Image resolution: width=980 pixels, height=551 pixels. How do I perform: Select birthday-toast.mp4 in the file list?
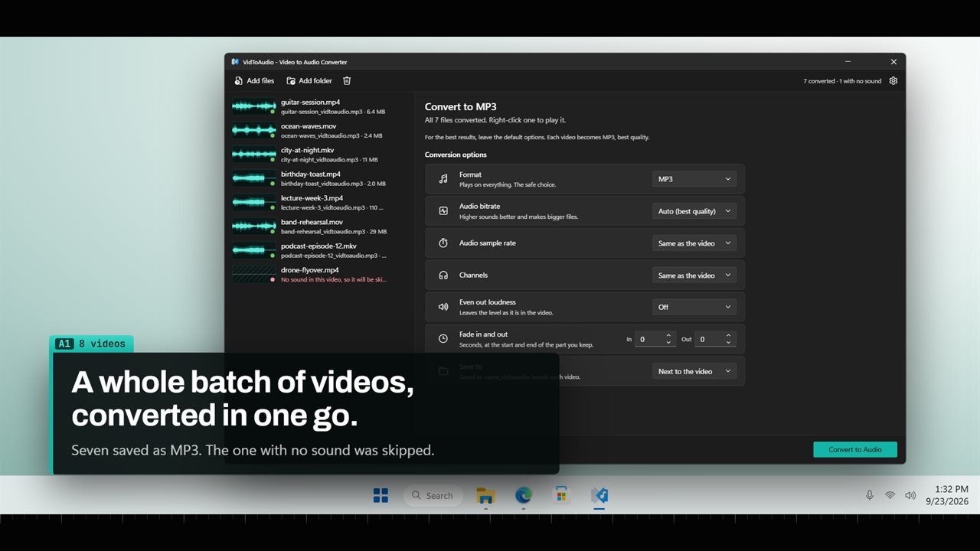point(320,178)
